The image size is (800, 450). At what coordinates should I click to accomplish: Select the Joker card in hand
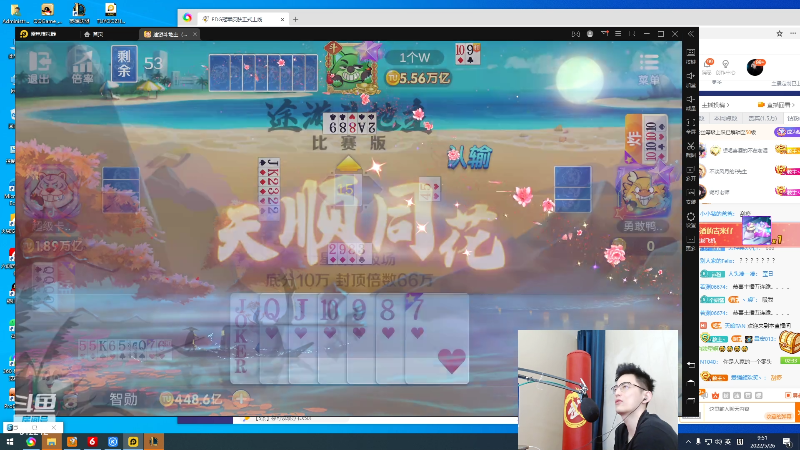(244, 338)
